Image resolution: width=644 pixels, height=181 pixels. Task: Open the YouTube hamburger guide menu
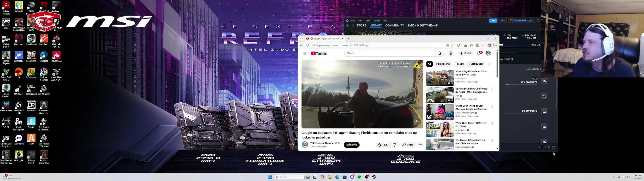[x=305, y=53]
